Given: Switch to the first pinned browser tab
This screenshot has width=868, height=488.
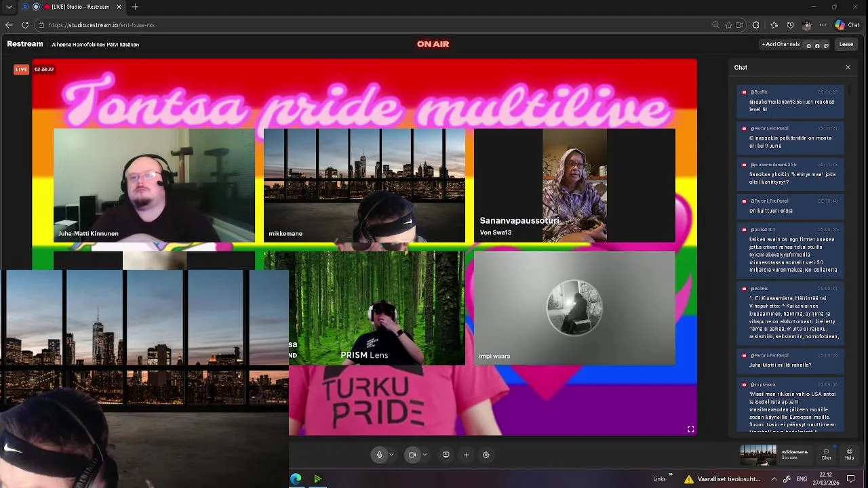Looking at the screenshot, I should click(x=25, y=7).
